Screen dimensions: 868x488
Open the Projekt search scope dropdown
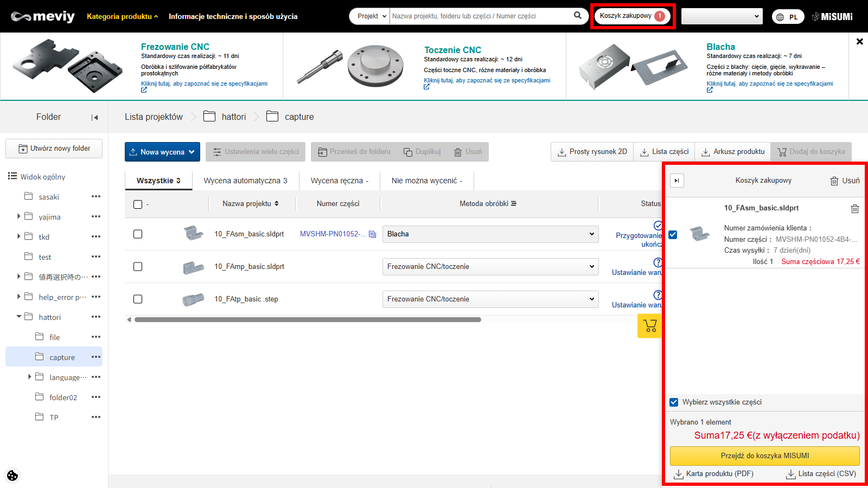[x=372, y=16]
